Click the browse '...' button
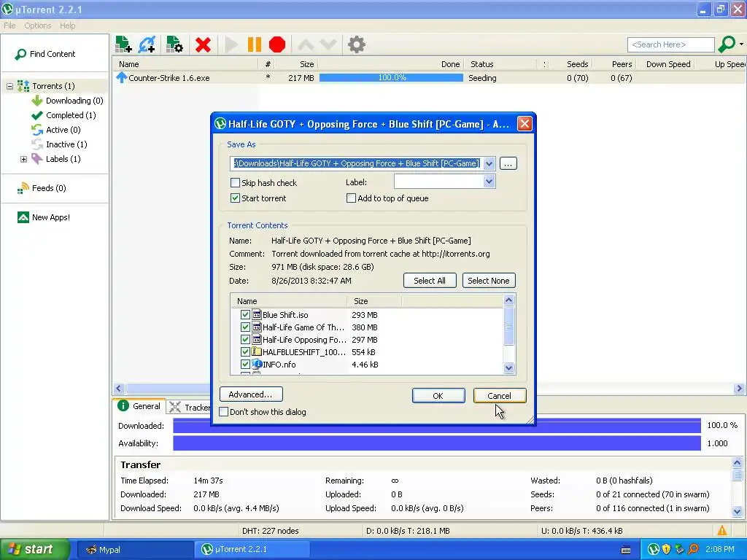The image size is (747, 560). [x=508, y=164]
